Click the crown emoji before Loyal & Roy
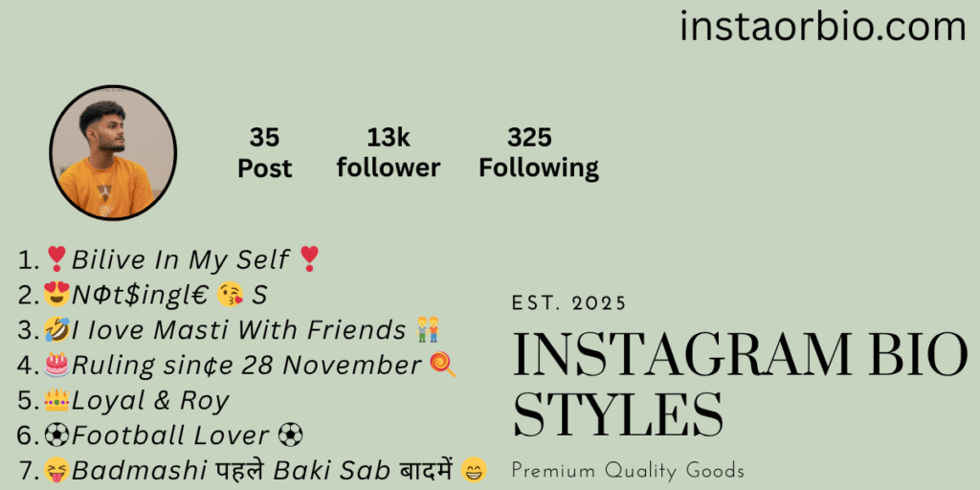The width and height of the screenshot is (980, 490). click(x=56, y=401)
